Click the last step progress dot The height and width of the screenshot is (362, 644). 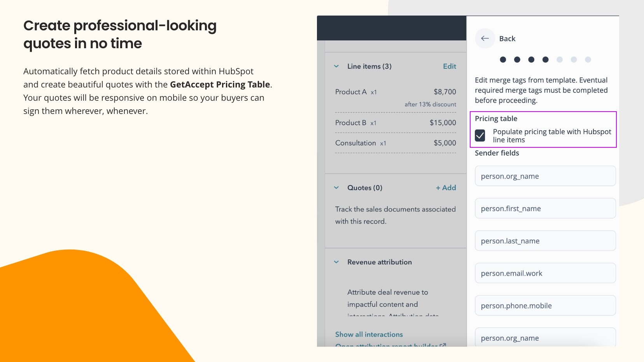[588, 60]
